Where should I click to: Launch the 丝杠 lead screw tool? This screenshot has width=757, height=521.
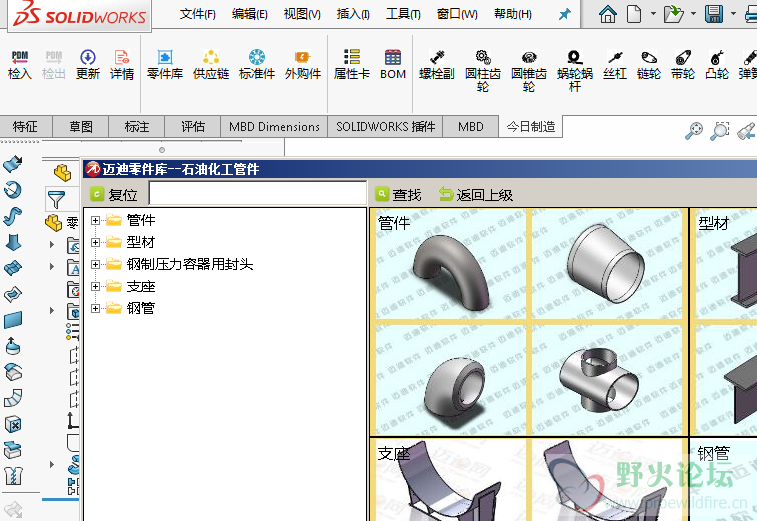[x=615, y=65]
